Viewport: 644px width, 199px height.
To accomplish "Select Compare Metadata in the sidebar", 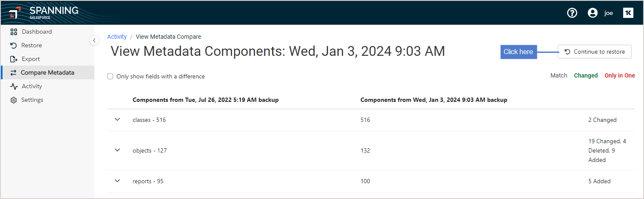I will (48, 72).
